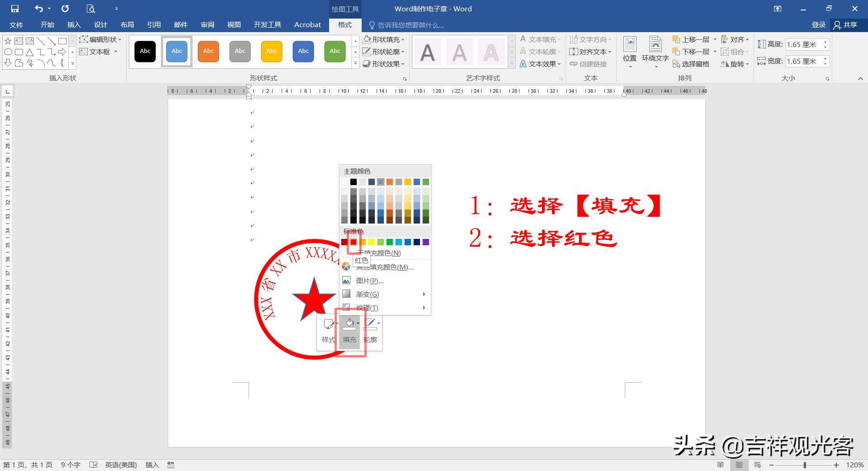Click the zoom slider in status bar
Screen dimensions: 868x471
(x=805, y=465)
